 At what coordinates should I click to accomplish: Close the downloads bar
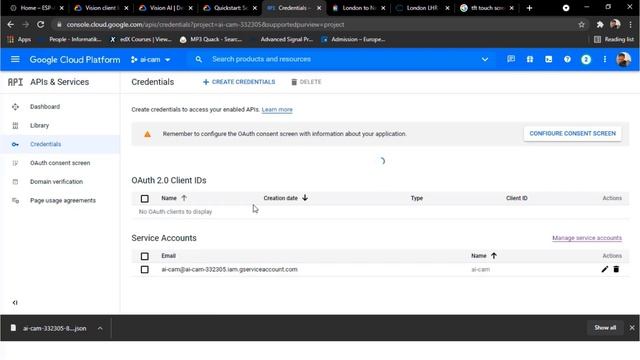632,328
